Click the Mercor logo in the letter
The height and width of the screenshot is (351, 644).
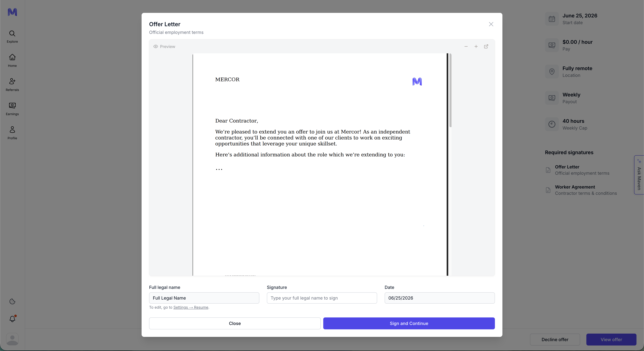point(417,82)
